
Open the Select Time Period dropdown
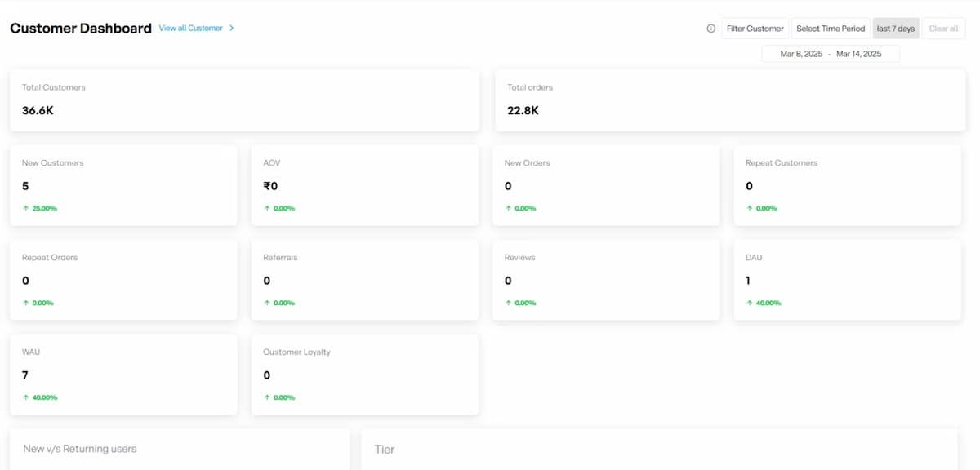[x=831, y=28]
